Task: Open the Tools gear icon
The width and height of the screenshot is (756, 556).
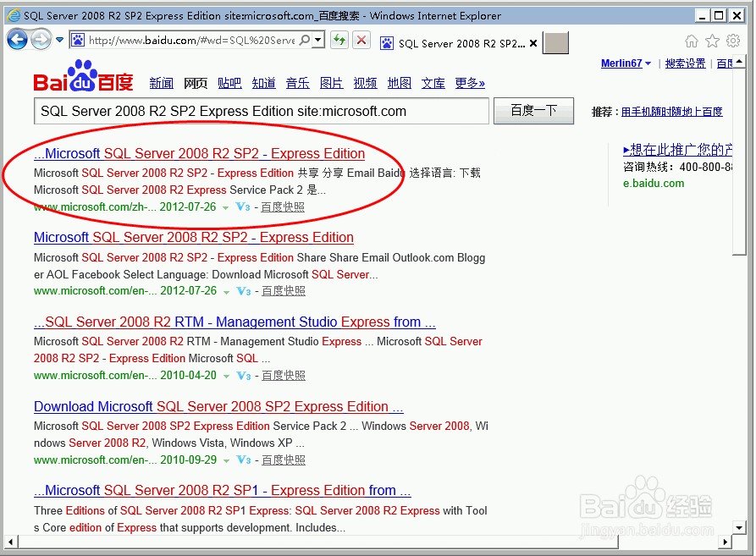Action: (733, 41)
